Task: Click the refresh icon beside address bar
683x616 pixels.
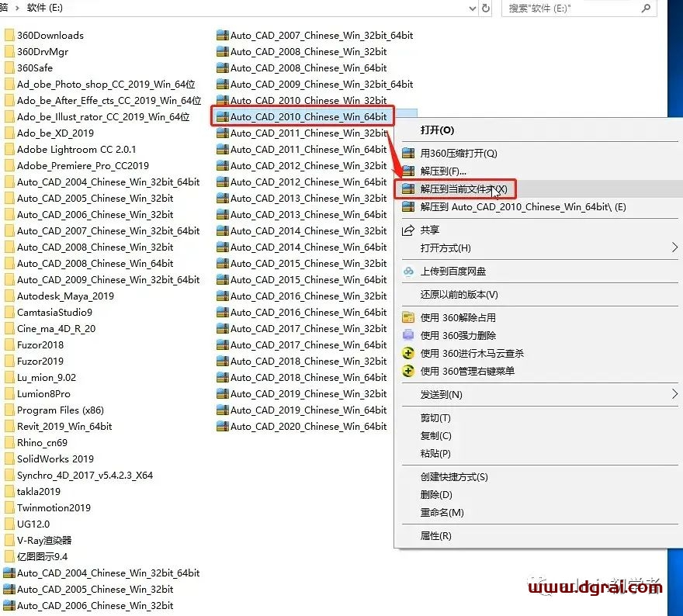Action: [x=486, y=9]
